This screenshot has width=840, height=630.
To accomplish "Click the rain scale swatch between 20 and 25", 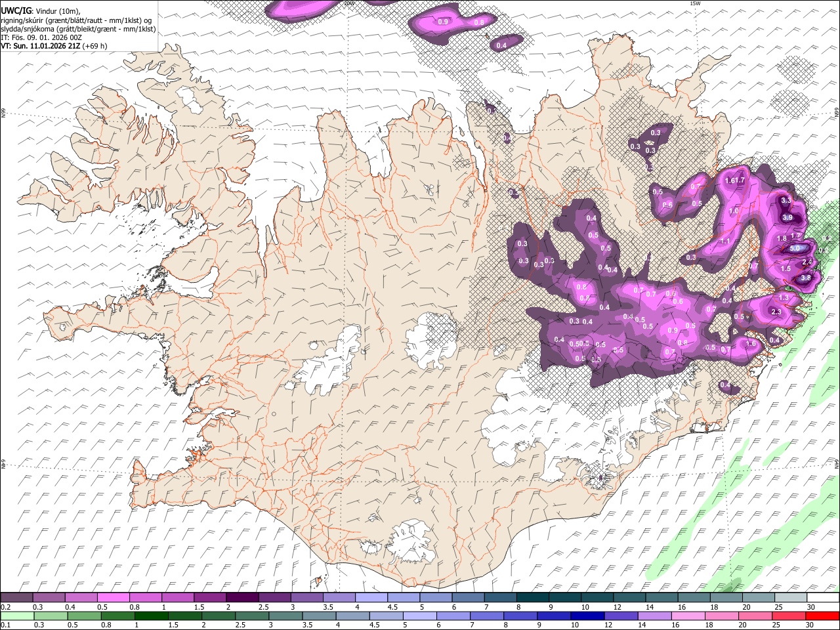I will (x=757, y=616).
